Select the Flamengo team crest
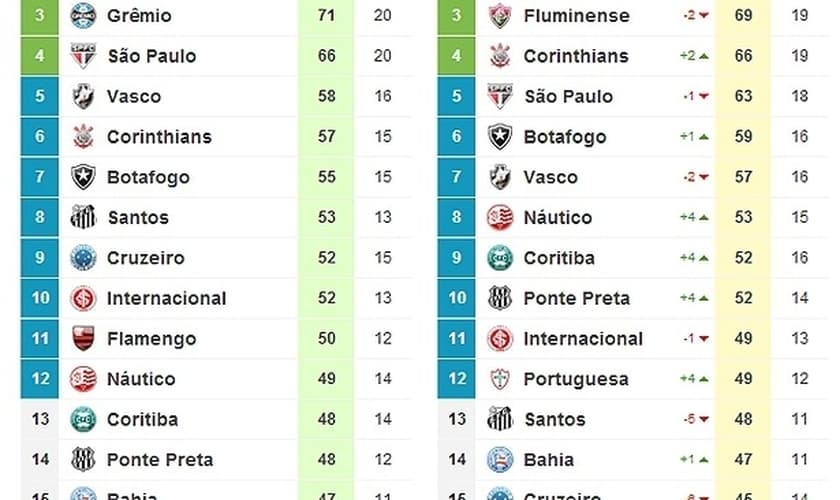The width and height of the screenshot is (840, 500). tap(83, 339)
